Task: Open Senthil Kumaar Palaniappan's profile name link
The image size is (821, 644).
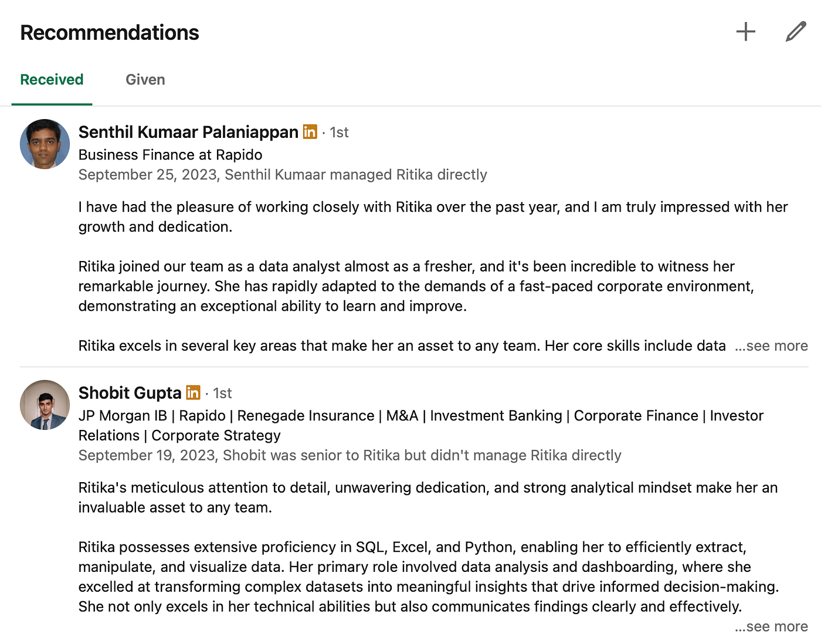Action: click(188, 132)
